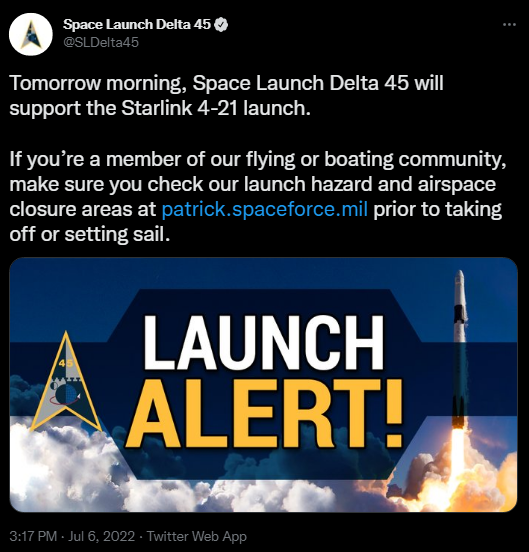This screenshot has height=552, width=529.
Task: Visit the patrick.spaceforce.mil link
Action: click(265, 209)
